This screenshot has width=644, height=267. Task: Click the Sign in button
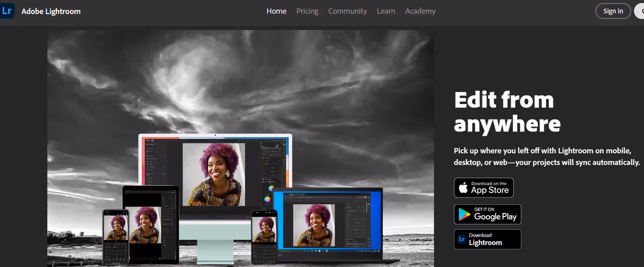coord(613,11)
